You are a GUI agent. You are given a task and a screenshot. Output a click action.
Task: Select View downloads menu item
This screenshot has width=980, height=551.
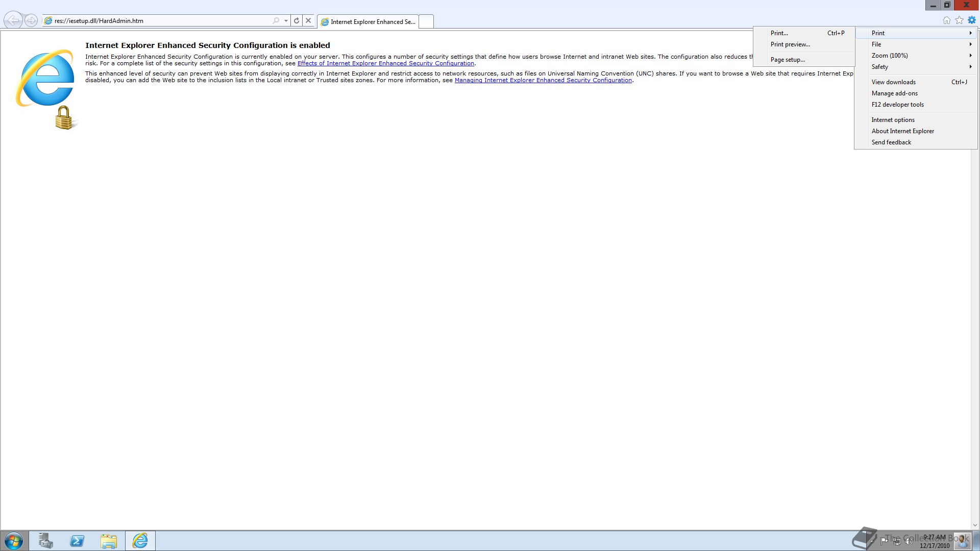click(x=916, y=82)
